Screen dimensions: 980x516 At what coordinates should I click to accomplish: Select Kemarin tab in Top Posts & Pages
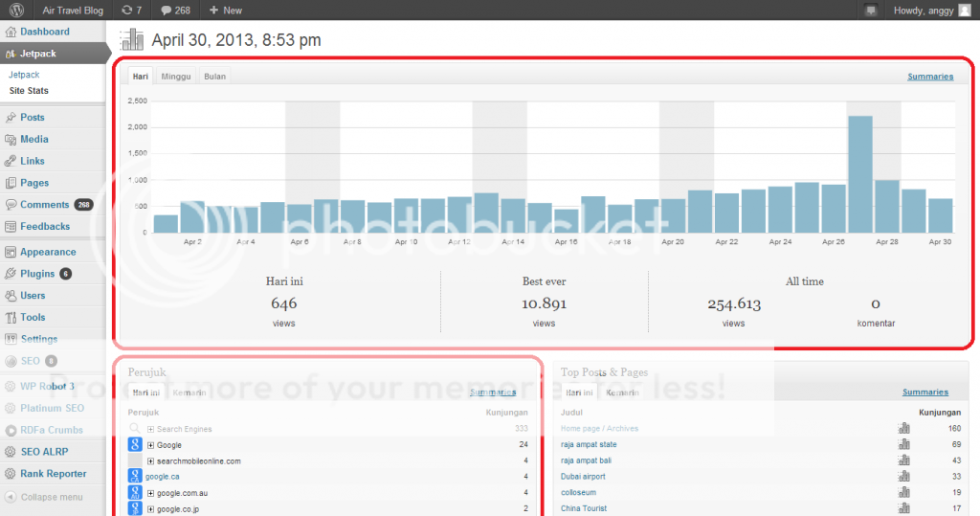pos(622,393)
